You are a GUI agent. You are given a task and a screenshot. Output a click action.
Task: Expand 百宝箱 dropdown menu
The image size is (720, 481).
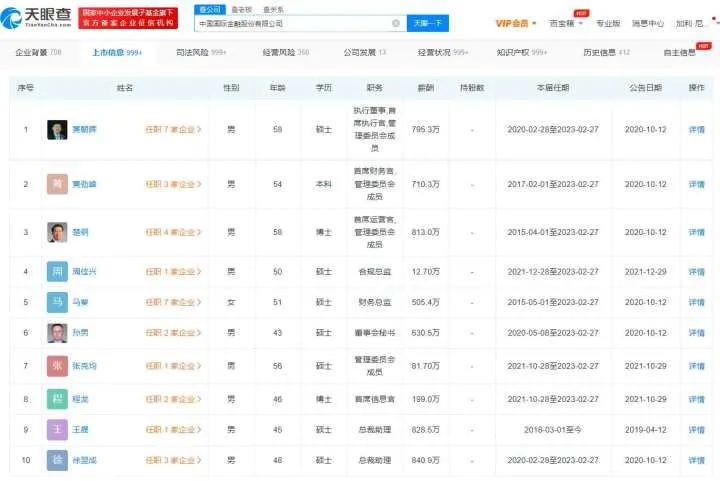566,23
